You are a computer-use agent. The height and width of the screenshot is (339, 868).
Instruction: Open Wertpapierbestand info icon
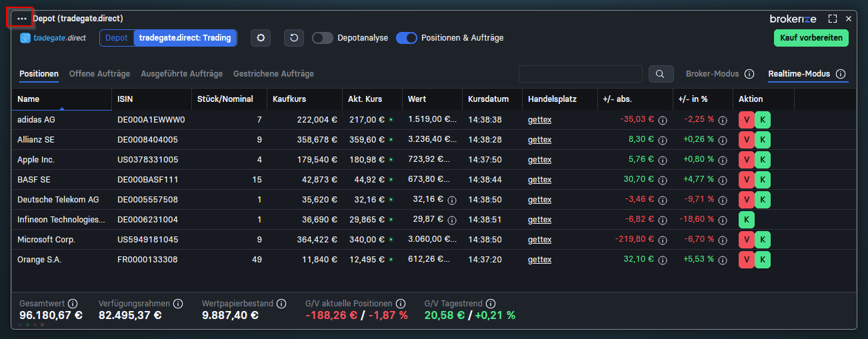[281, 304]
